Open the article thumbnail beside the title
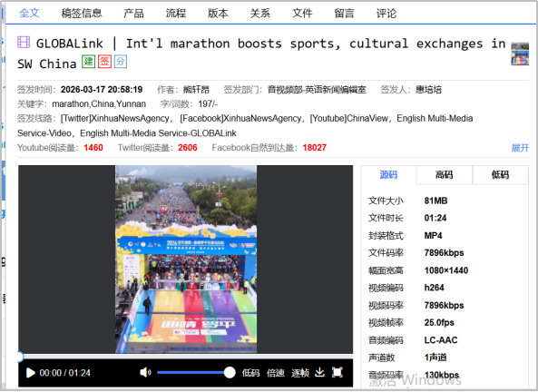 point(520,54)
